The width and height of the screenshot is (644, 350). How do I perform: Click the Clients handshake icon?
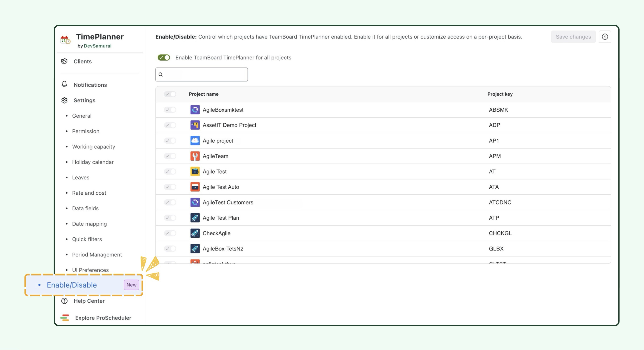pos(64,61)
